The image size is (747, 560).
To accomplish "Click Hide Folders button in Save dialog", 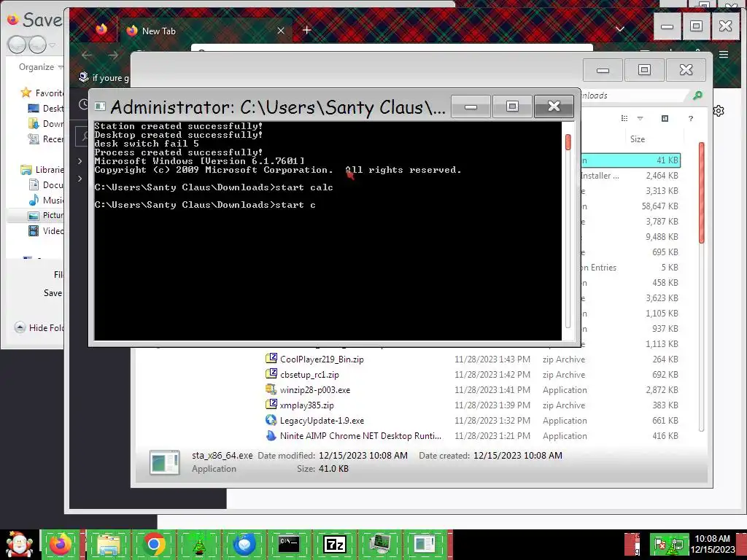I will [39, 327].
